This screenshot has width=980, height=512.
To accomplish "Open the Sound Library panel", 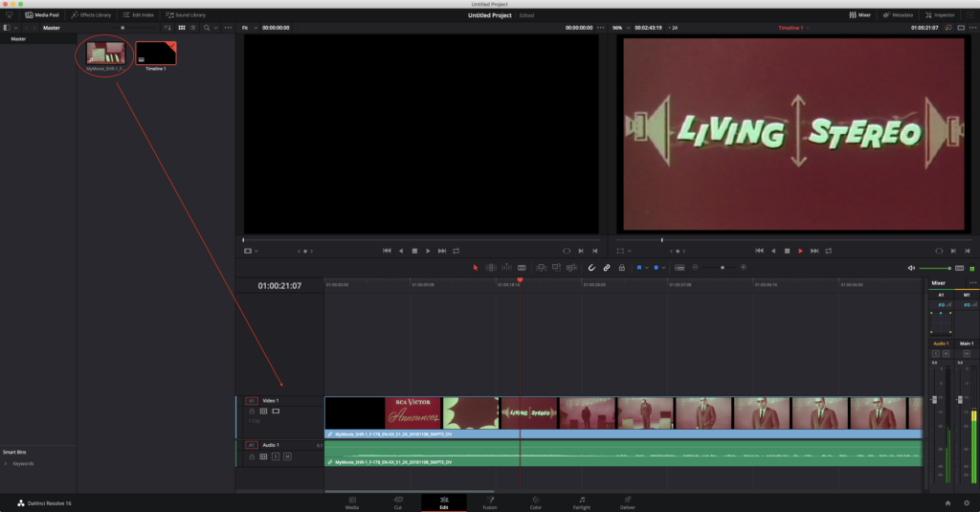I will tap(186, 15).
